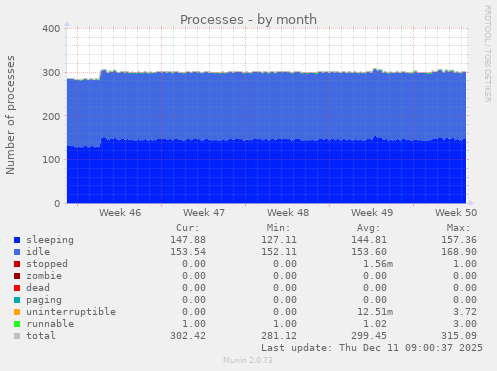Click the dead legend color swatch
497x371 pixels.
(17, 288)
